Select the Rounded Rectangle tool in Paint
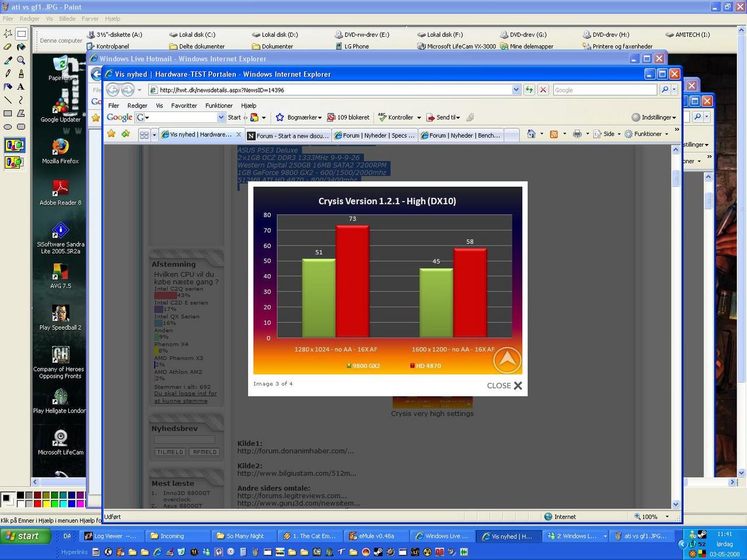Image resolution: width=747 pixels, height=560 pixels. pyautogui.click(x=21, y=127)
